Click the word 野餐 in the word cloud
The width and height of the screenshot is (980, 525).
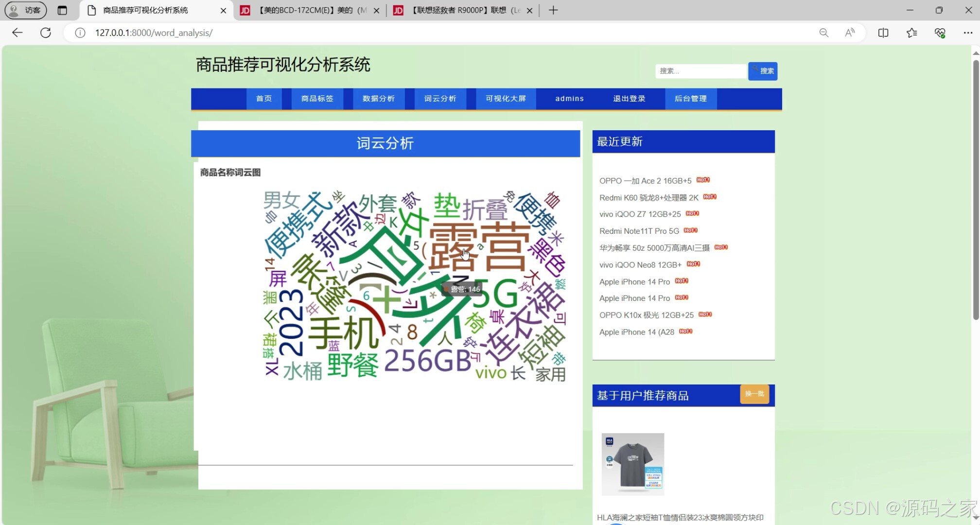[x=353, y=365]
